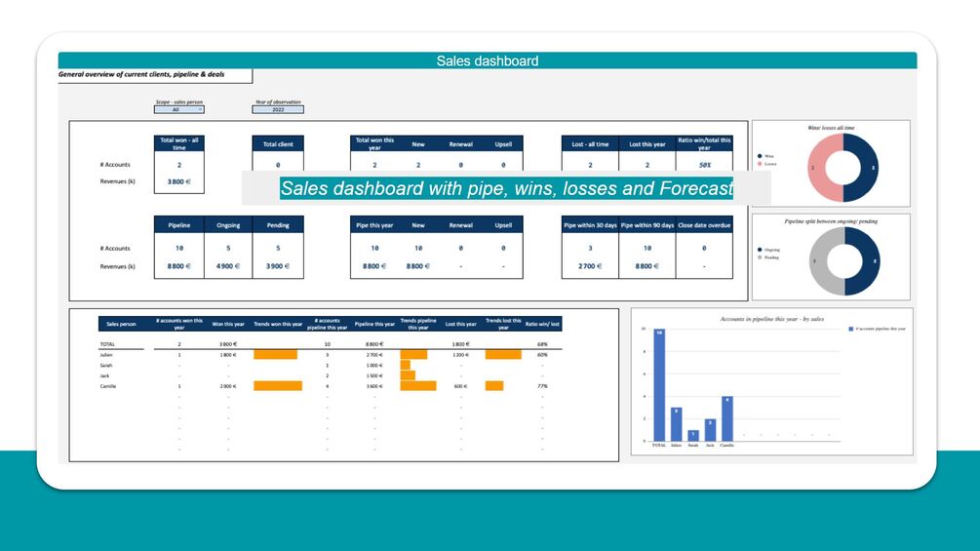
Task: Select the TOTAL row 68% ratio
Action: (542, 344)
